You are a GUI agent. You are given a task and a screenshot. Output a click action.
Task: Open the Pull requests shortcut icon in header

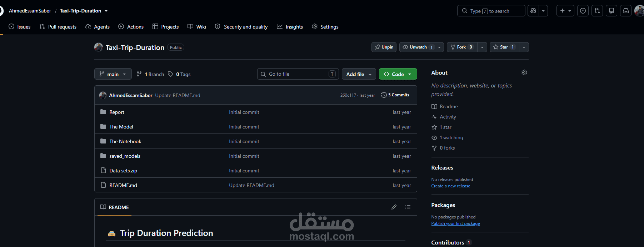[x=597, y=11]
